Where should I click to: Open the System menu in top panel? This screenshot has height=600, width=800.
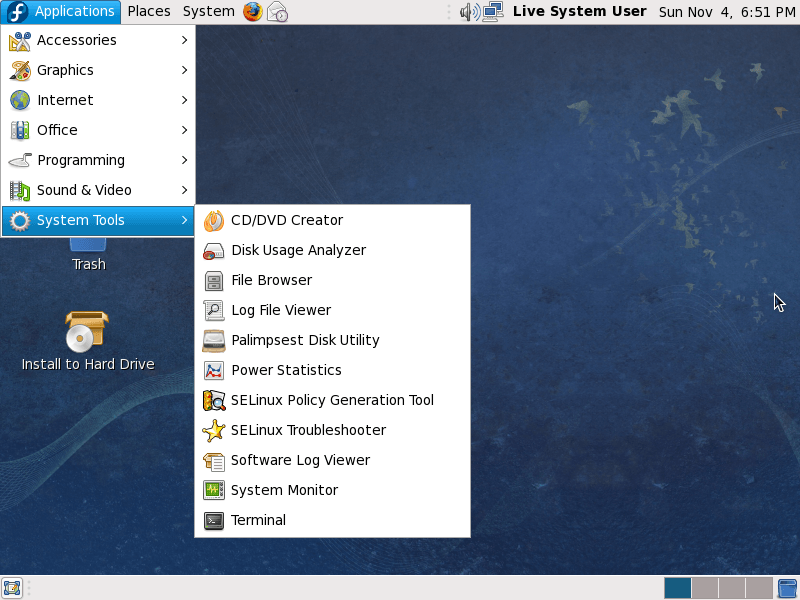(x=208, y=12)
